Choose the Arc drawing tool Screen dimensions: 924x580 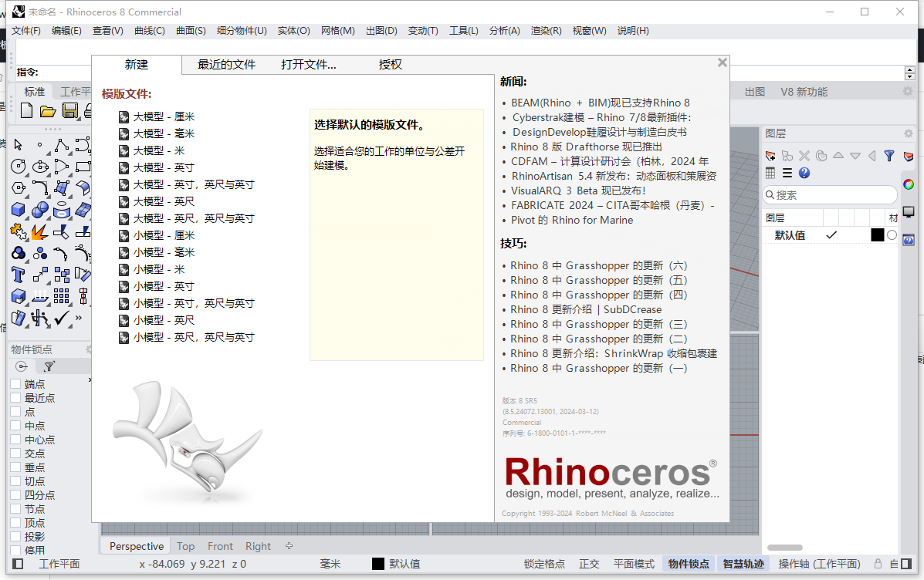coord(61,167)
